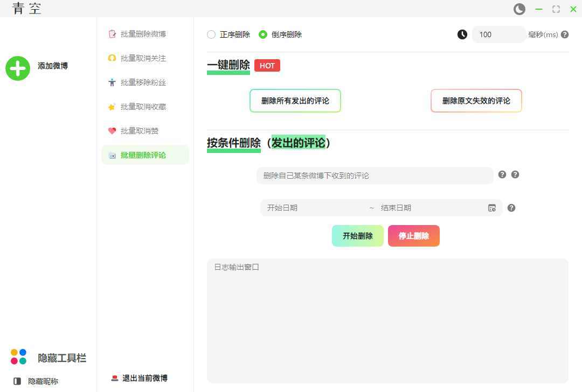
Task: Switch to 批量取消关注 section
Action: (x=143, y=58)
